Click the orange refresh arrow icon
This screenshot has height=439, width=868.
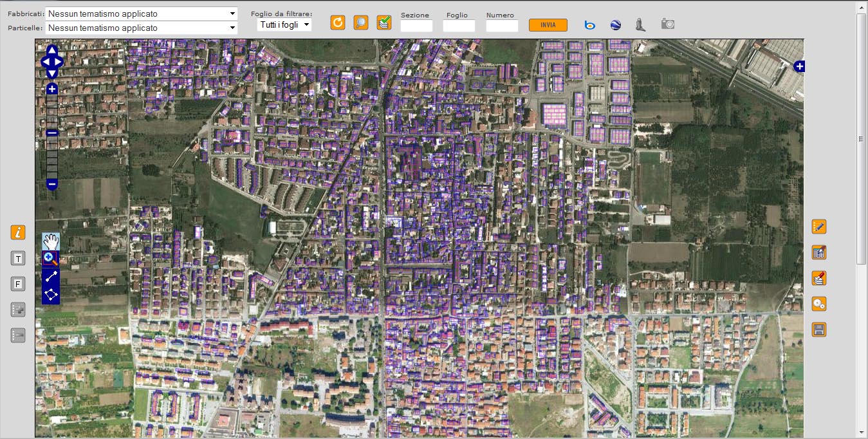338,23
